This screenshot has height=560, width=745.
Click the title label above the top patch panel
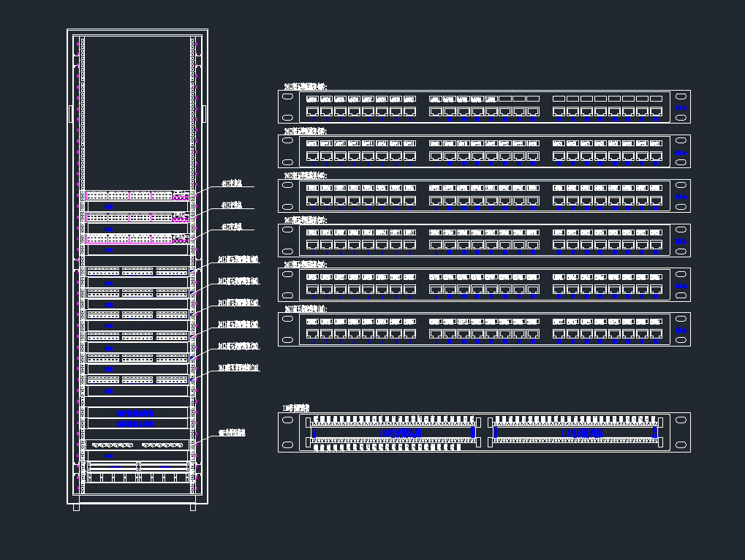coord(306,86)
